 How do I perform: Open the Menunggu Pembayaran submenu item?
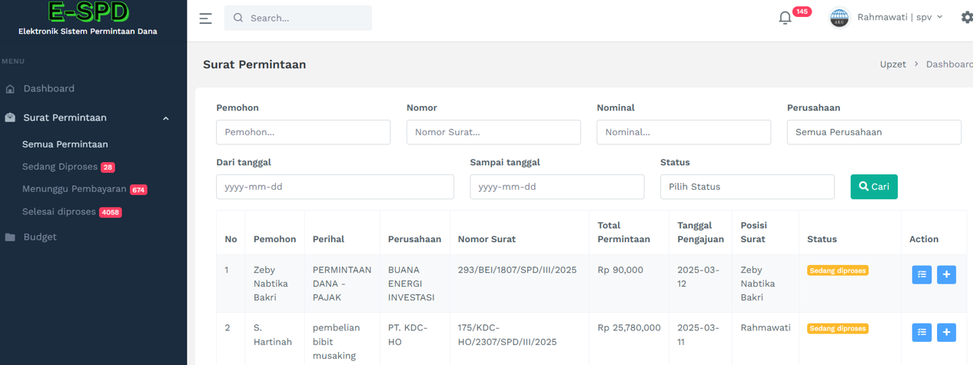pyautogui.click(x=74, y=189)
